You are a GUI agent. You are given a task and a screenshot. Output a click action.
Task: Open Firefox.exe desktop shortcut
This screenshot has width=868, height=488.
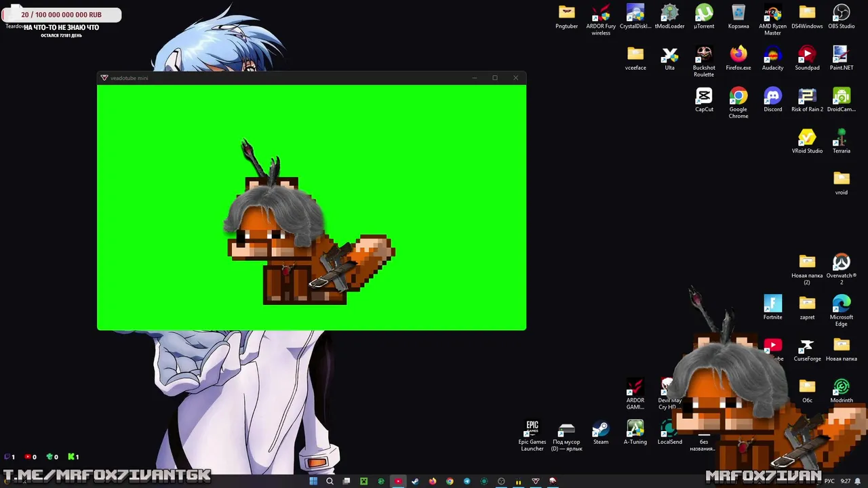coord(738,58)
